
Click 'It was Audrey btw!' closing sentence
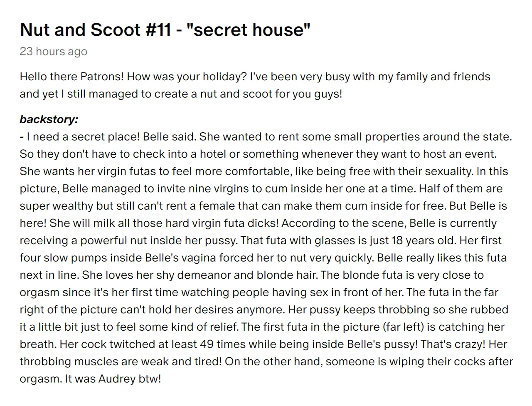click(x=113, y=379)
